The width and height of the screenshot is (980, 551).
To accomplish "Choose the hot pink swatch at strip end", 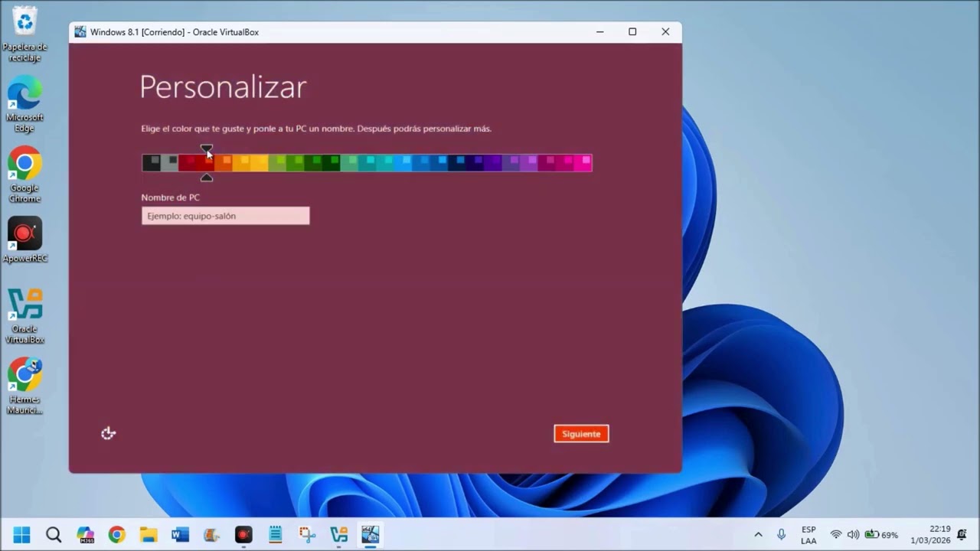I will [x=583, y=162].
